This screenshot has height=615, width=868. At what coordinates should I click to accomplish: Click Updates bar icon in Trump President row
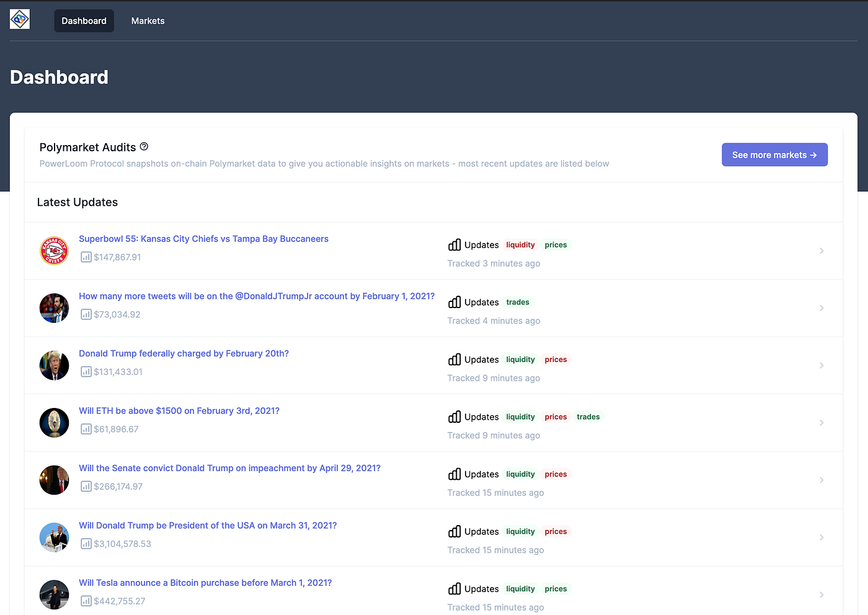pos(454,531)
